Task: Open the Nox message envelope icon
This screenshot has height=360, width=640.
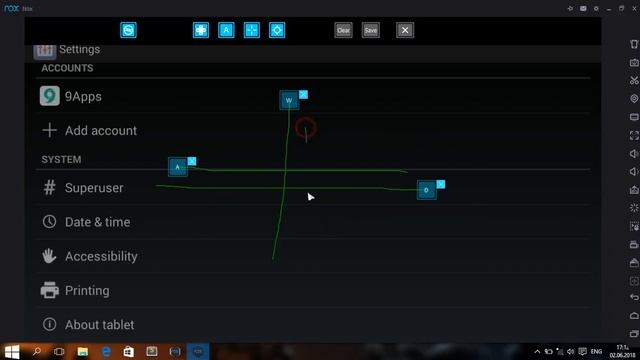Action: pyautogui.click(x=583, y=9)
